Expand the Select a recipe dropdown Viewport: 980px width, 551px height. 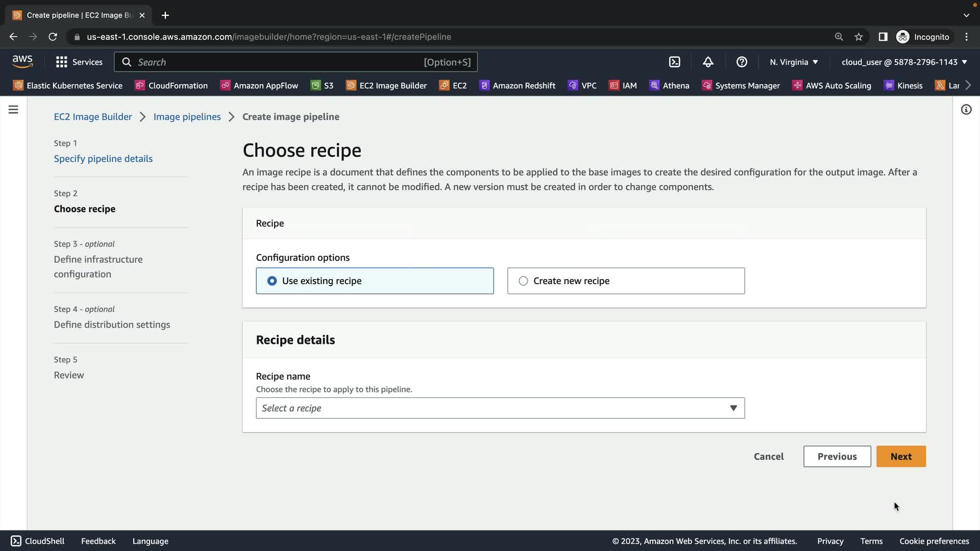[500, 408]
